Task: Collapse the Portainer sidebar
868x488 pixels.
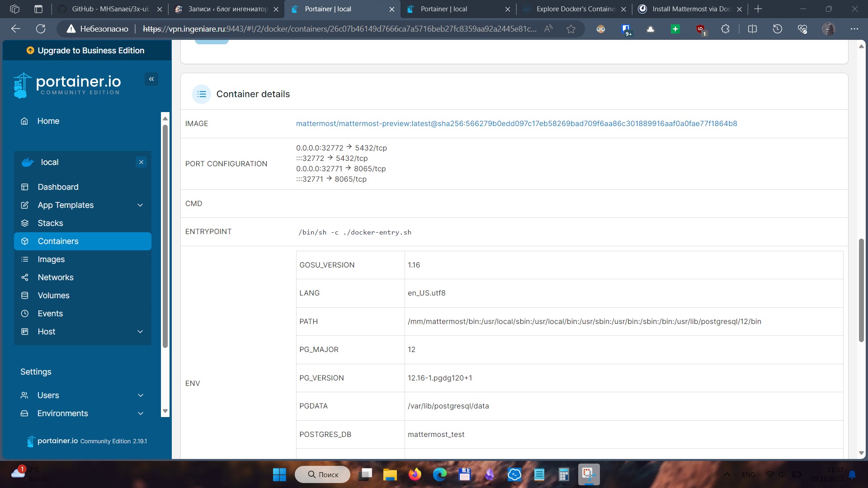Action: pos(151,79)
